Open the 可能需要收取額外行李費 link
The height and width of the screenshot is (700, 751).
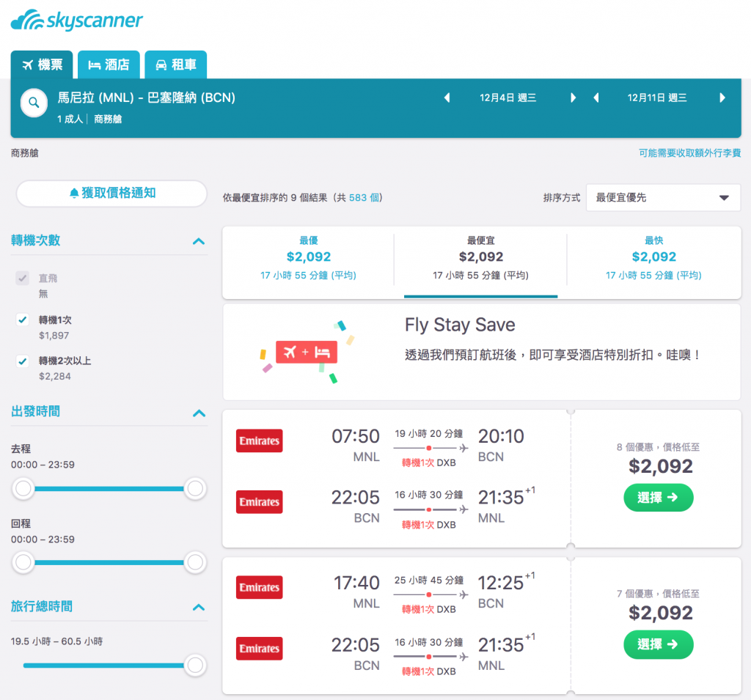point(689,152)
